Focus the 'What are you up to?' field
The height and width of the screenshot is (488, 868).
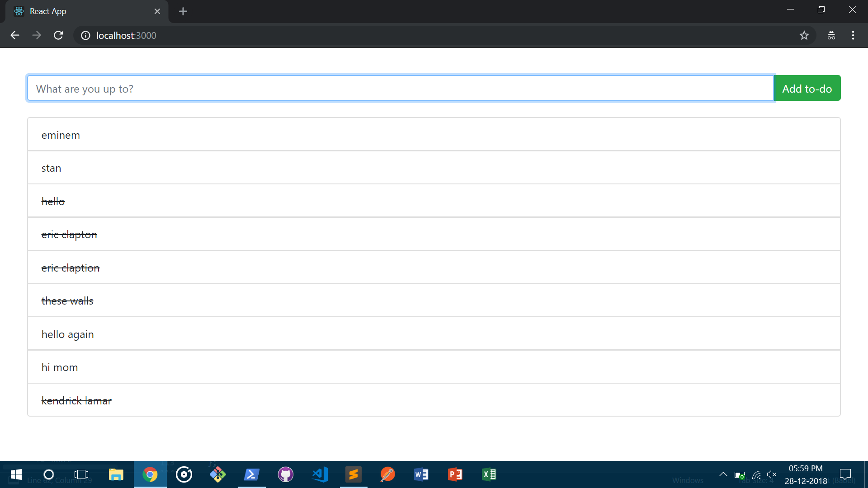[400, 89]
